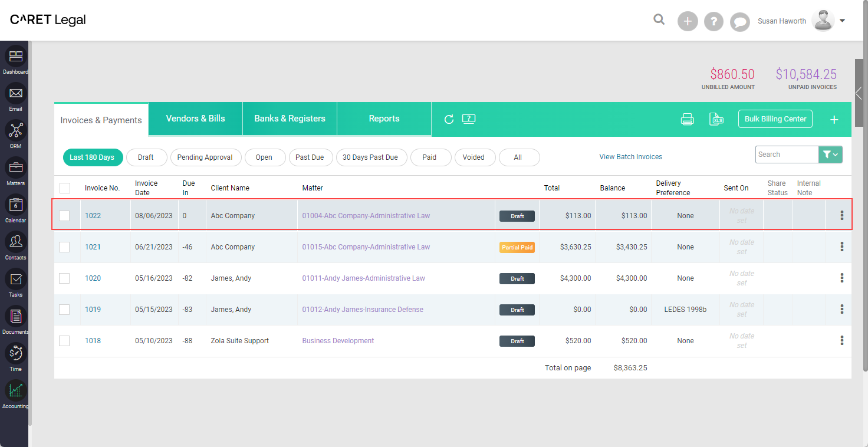Image resolution: width=868 pixels, height=447 pixels.
Task: Open invoice number 1021 link
Action: click(93, 247)
